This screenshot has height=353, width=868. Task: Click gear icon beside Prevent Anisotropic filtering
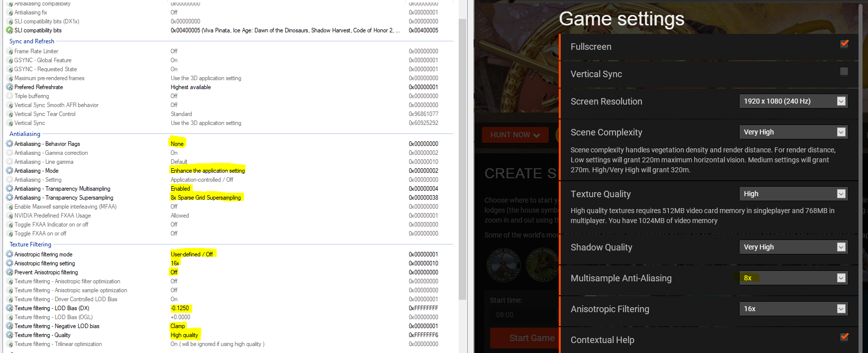pyautogui.click(x=9, y=272)
